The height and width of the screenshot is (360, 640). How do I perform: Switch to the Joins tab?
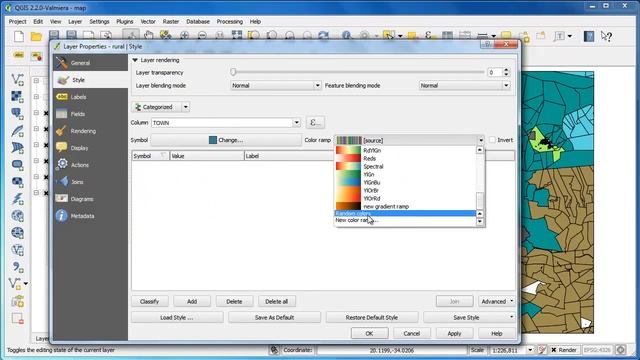(x=90, y=182)
